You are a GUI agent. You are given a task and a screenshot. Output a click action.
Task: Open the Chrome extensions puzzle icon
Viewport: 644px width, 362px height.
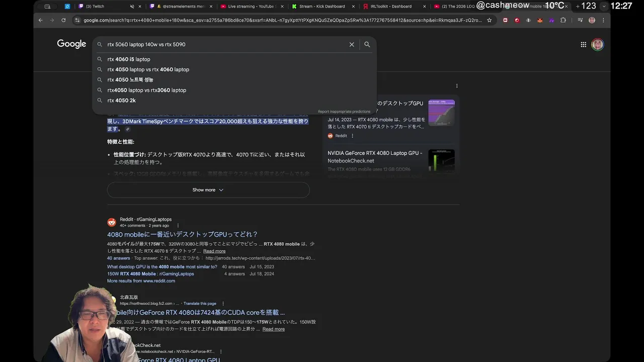pos(563,20)
